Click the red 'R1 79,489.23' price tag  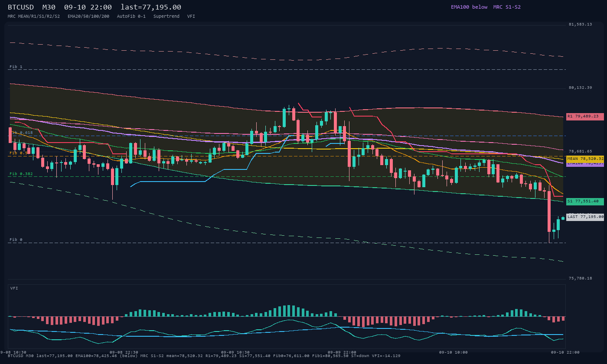(x=585, y=117)
